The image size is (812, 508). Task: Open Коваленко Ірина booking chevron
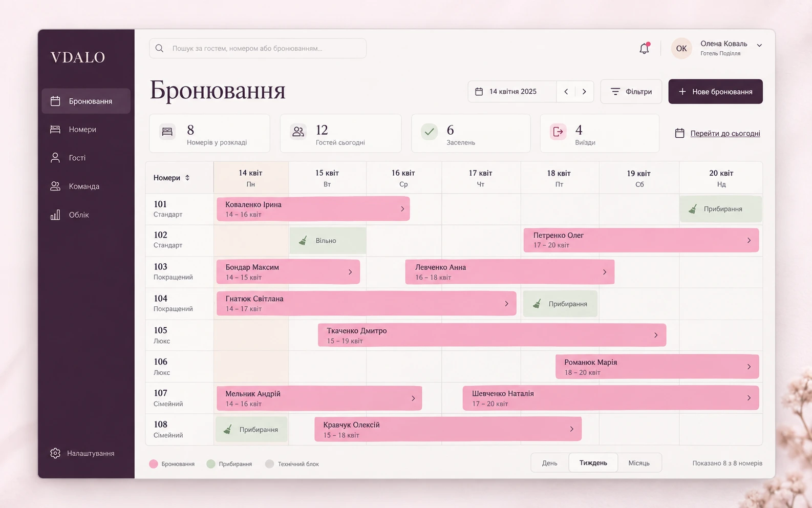pyautogui.click(x=402, y=209)
